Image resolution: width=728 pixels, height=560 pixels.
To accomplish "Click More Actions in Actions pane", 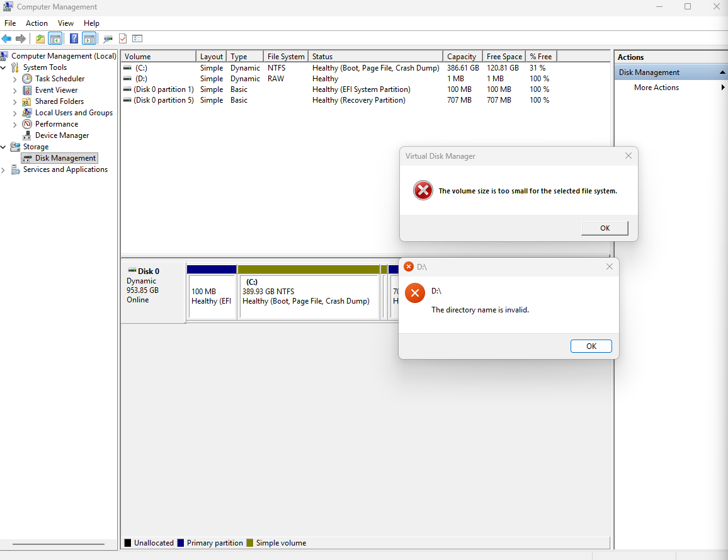I will (x=656, y=88).
